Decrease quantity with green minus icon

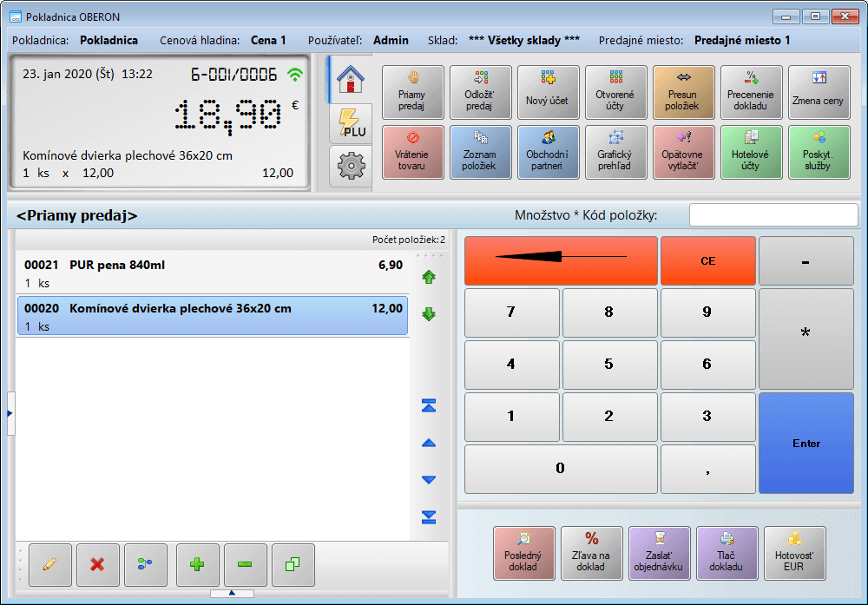[x=245, y=565]
